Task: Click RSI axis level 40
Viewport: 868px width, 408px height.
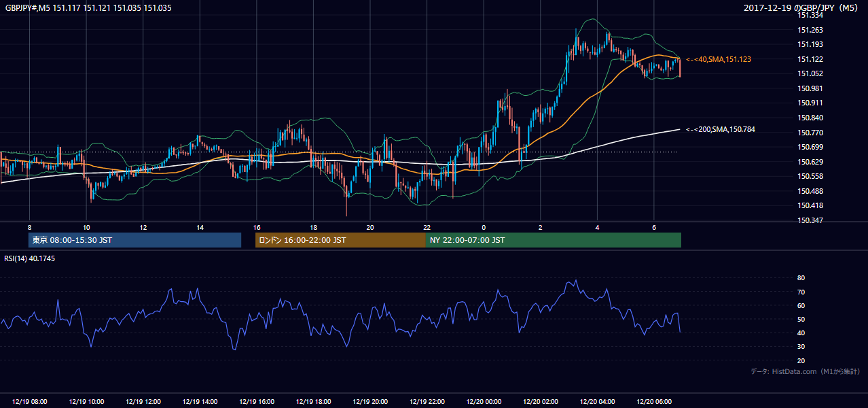Action: click(801, 333)
